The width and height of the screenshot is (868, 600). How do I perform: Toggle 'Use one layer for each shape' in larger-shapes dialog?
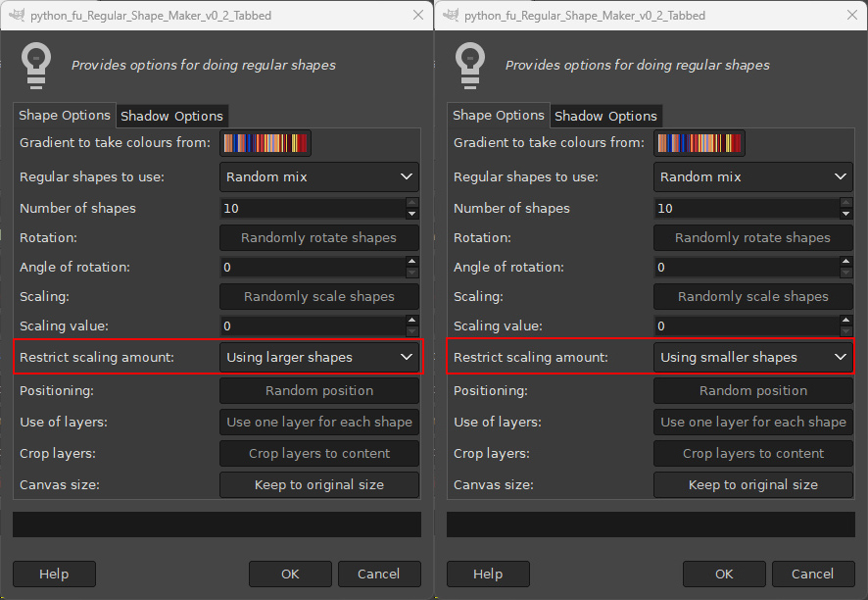tap(319, 423)
